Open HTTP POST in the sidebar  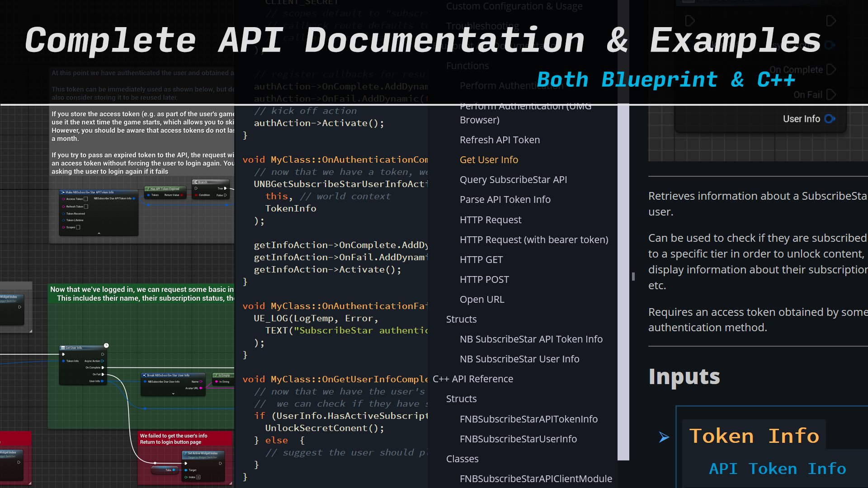click(x=484, y=280)
